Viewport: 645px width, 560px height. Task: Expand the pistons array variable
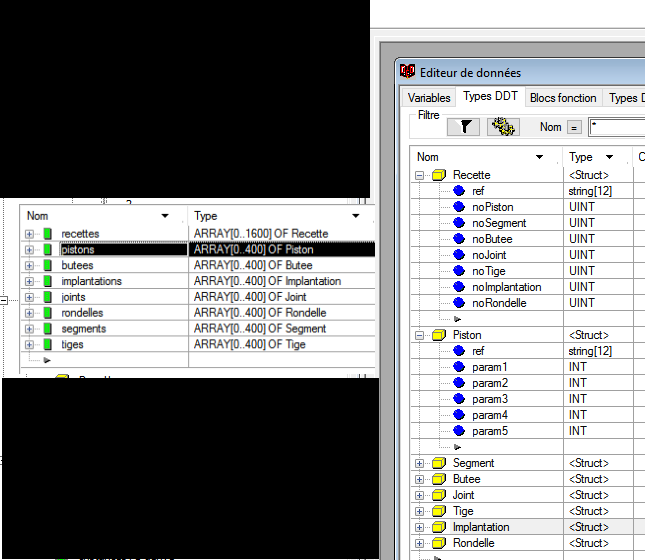pyautogui.click(x=29, y=250)
